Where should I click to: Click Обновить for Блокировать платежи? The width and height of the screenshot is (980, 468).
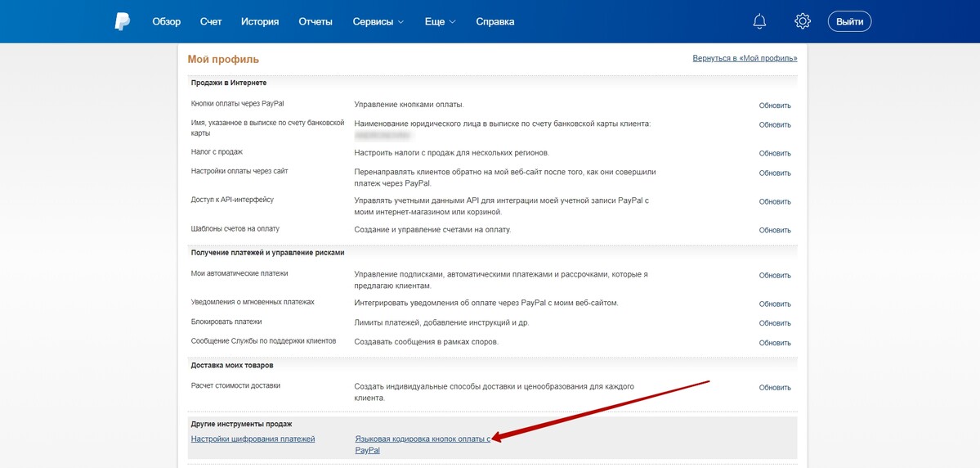pos(775,323)
